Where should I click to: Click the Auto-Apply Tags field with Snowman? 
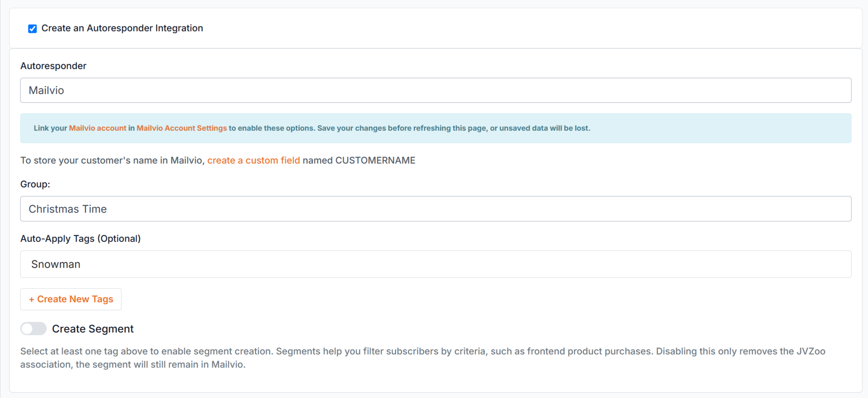[x=436, y=264]
